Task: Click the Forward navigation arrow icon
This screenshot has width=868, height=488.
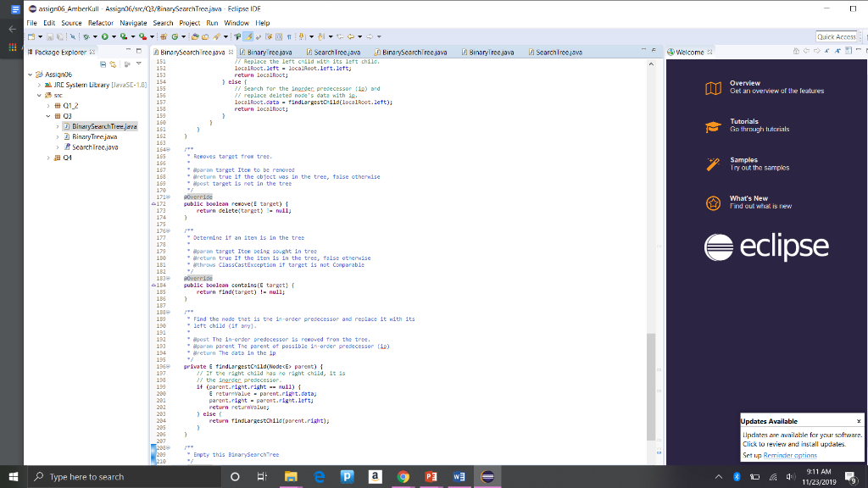Action: [x=370, y=36]
